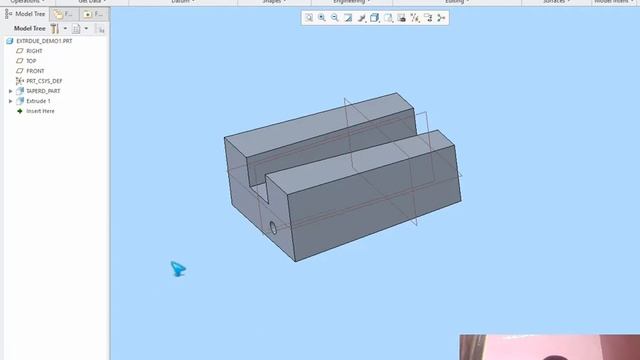640x360 pixels.
Task: Toggle the Annotation Display icon
Action: (x=428, y=18)
